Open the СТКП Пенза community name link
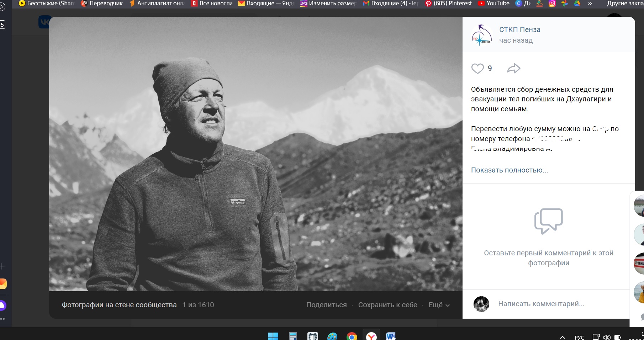This screenshot has width=644, height=340. (519, 30)
